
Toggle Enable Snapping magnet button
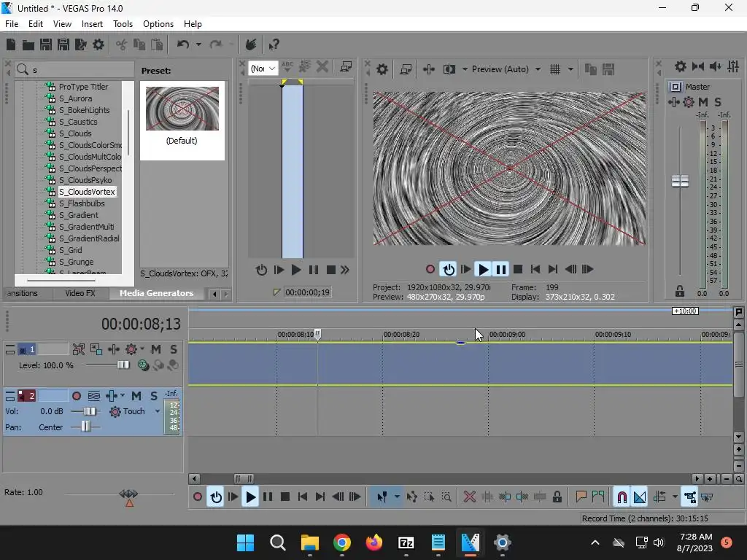point(622,497)
